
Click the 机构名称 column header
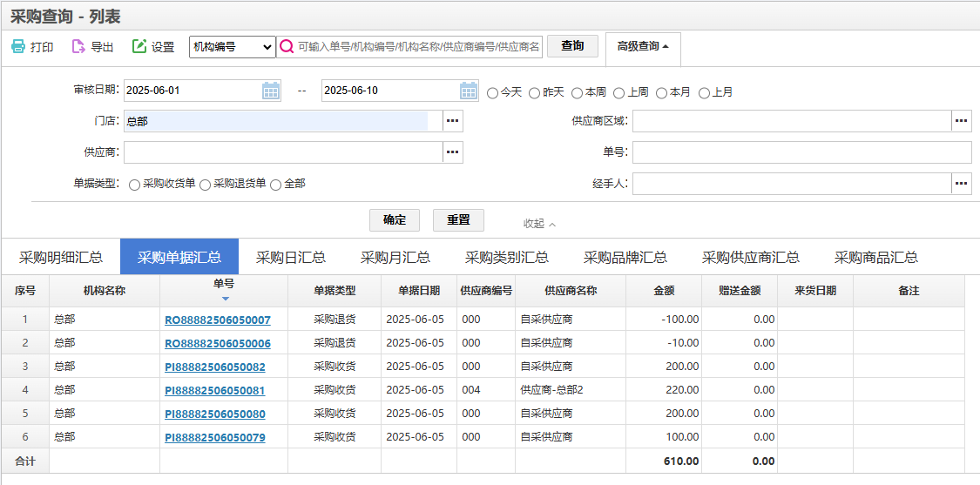(105, 291)
